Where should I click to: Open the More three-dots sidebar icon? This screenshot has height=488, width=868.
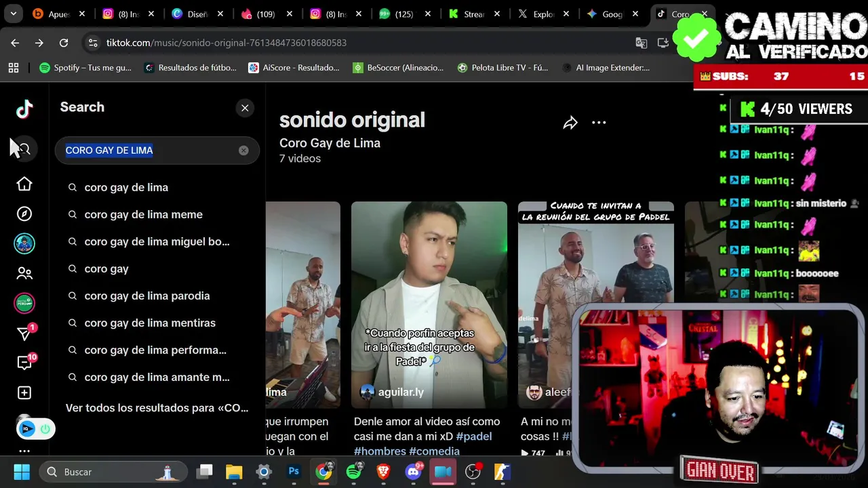[24, 451]
